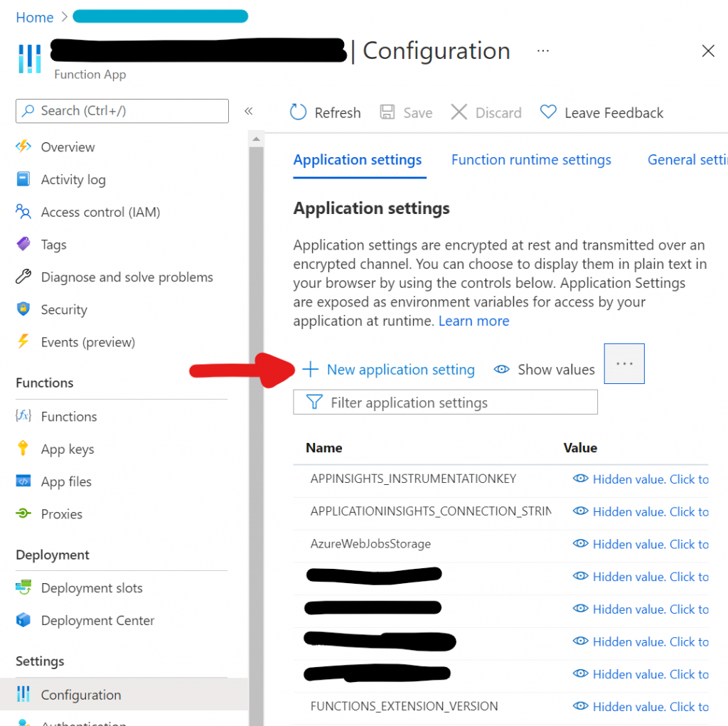Viewport: 728px width, 726px height.
Task: Open Overview in the sidebar
Action: [x=68, y=147]
